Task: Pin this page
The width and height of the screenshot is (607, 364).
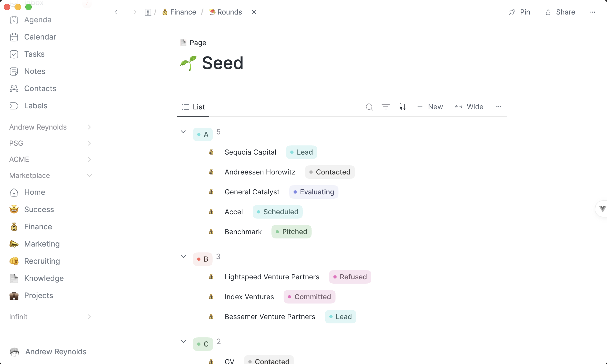Action: coord(520,12)
